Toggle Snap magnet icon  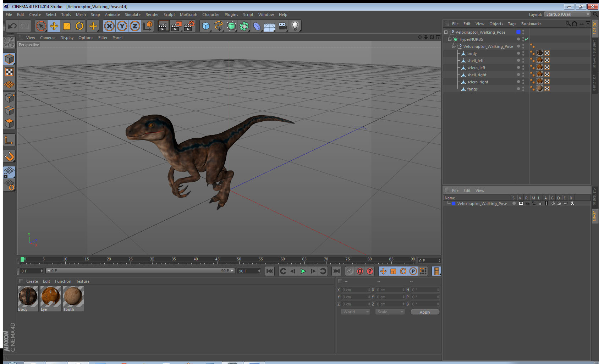[x=9, y=156]
